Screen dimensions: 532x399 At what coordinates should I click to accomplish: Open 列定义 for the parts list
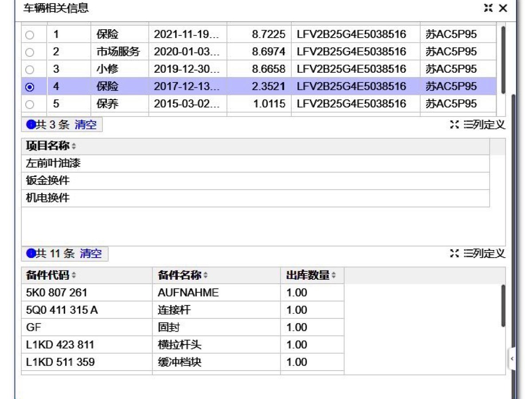pos(484,254)
